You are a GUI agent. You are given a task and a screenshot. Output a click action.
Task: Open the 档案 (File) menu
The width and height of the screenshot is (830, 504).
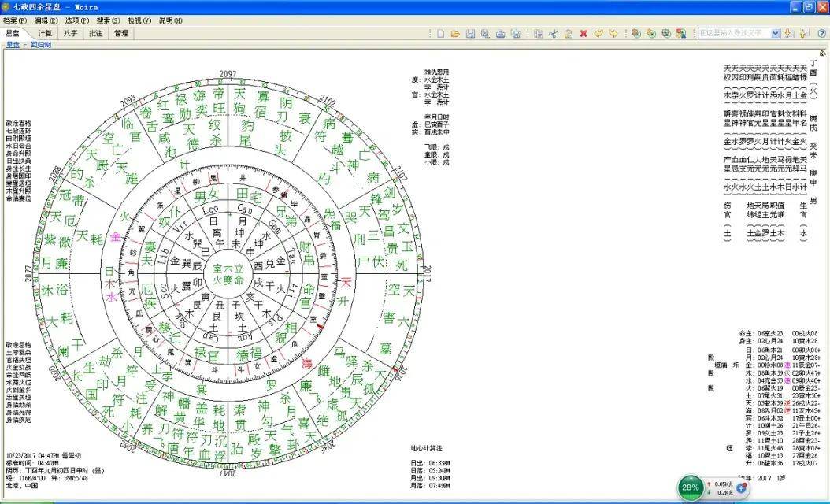(x=15, y=20)
